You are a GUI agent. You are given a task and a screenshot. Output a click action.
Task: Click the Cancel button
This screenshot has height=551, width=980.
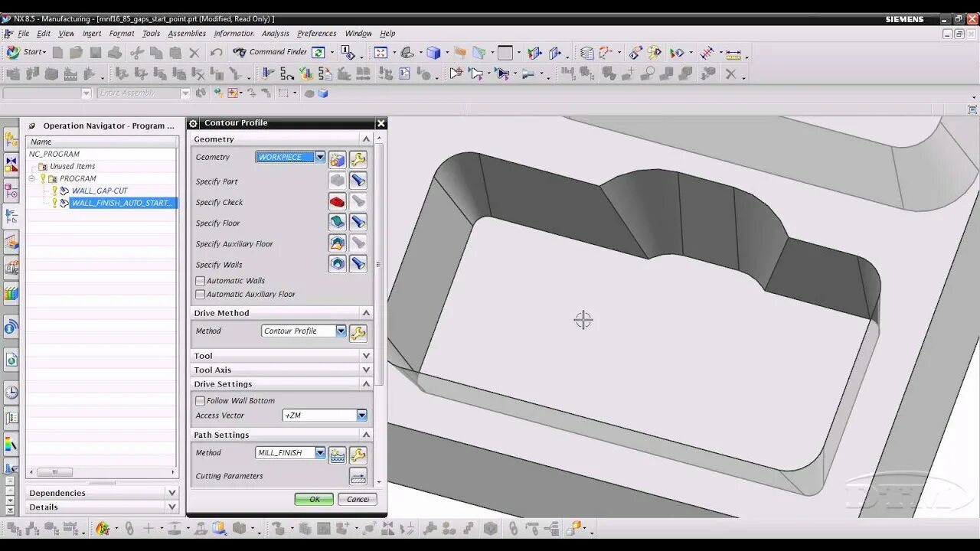coord(358,499)
